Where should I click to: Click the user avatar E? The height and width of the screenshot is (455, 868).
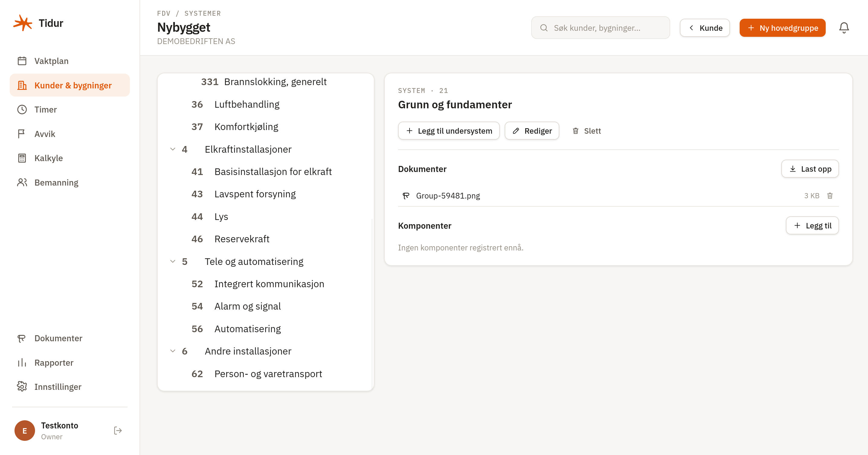point(24,431)
